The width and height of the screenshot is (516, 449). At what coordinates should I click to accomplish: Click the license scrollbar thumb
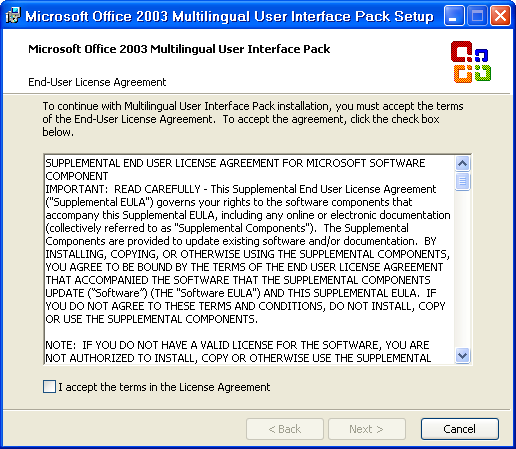(x=462, y=181)
